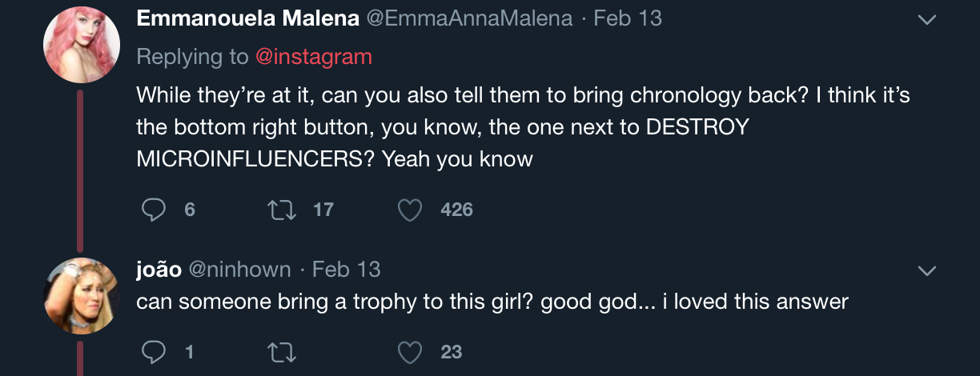Click the Emmanouela Malena display name
The width and height of the screenshot is (980, 376).
(x=247, y=18)
